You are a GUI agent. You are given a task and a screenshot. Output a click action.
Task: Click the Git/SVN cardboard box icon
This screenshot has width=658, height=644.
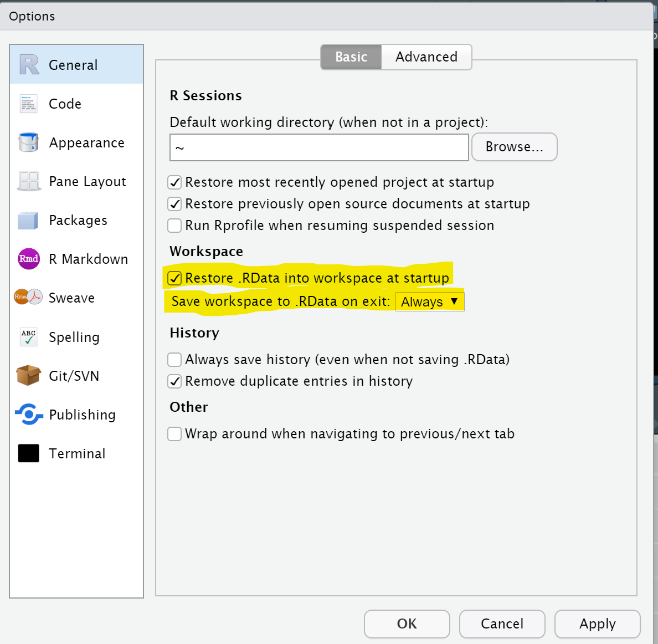coord(29,375)
